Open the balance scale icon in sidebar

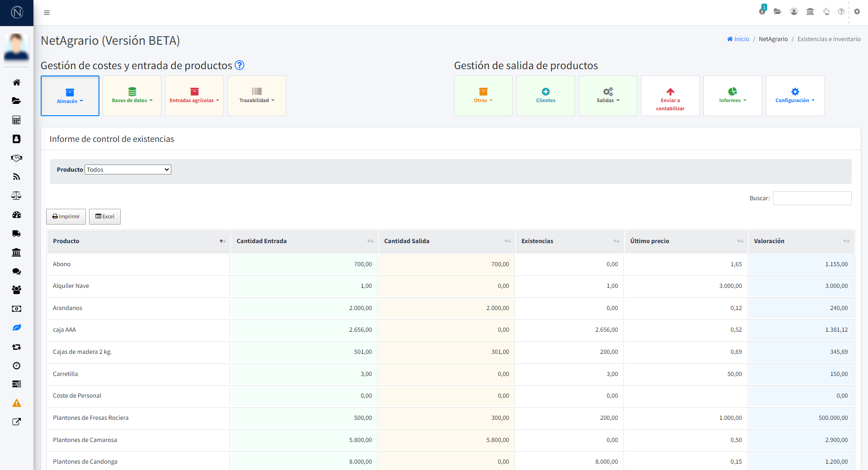click(x=17, y=196)
